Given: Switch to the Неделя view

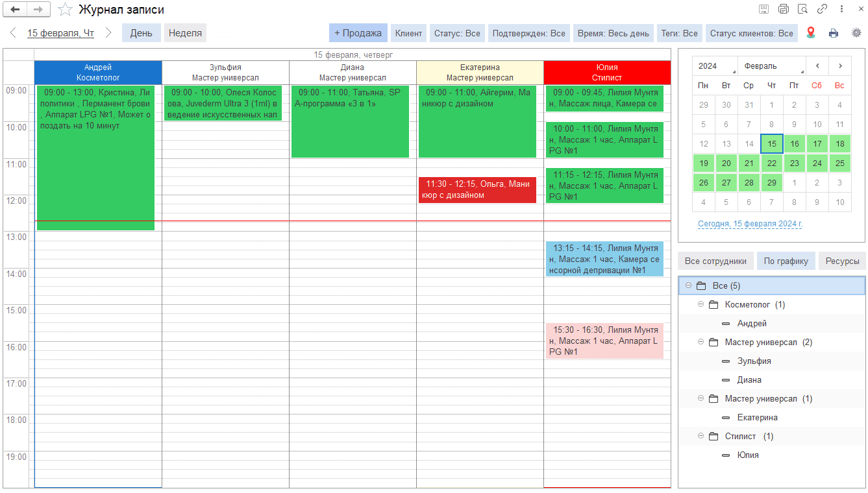Looking at the screenshot, I should click(x=186, y=33).
